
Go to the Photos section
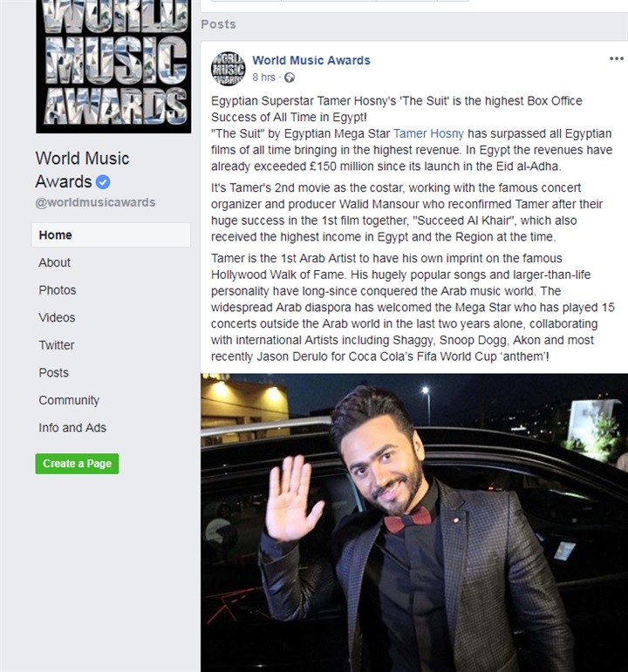tap(58, 290)
